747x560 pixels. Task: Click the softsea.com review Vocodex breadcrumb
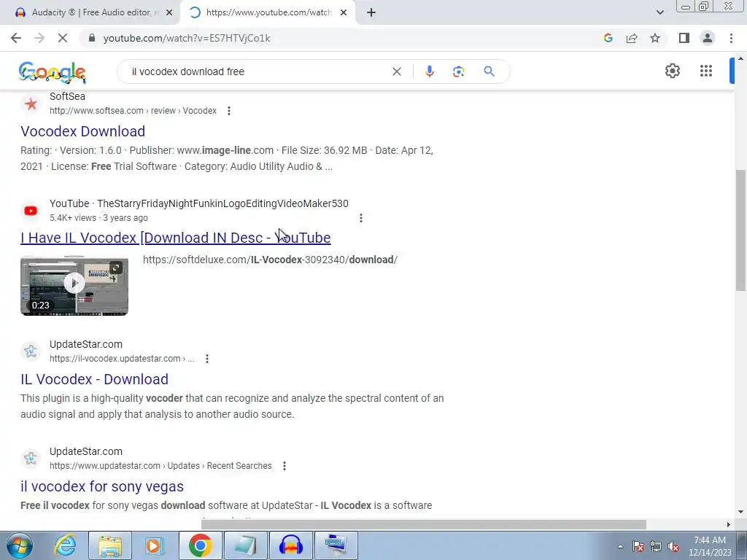[x=133, y=111]
